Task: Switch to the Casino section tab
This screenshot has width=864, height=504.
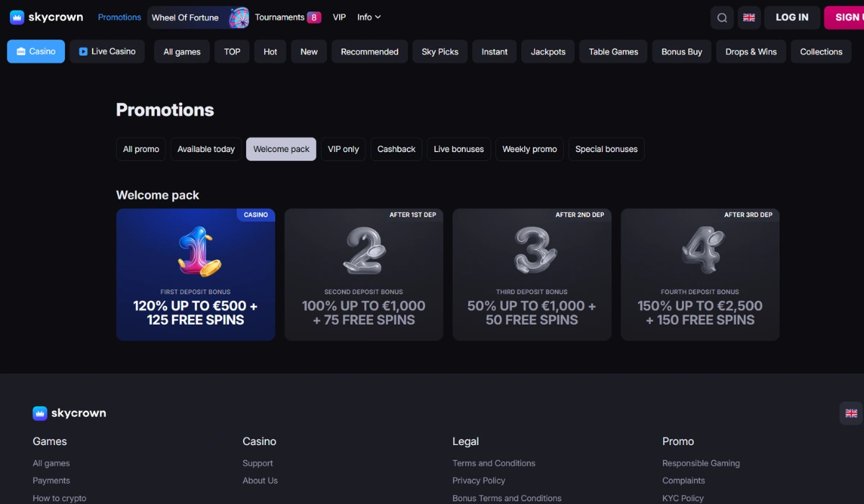Action: tap(36, 52)
